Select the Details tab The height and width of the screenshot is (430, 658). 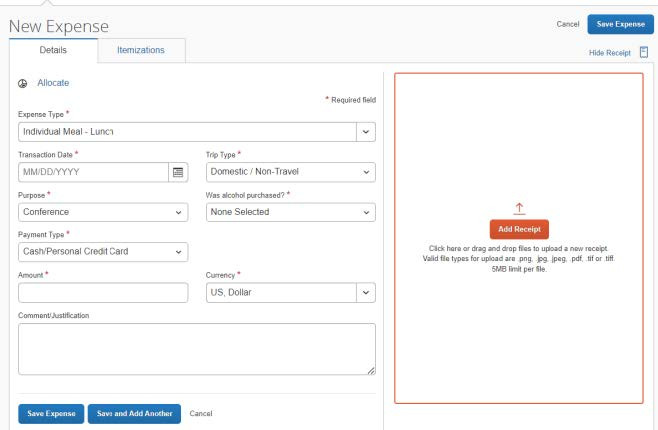coord(52,49)
